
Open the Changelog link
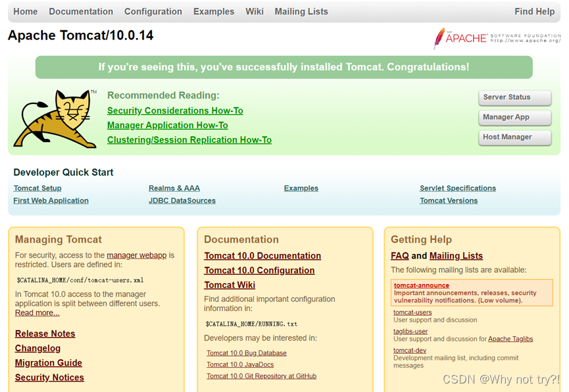[37, 349]
